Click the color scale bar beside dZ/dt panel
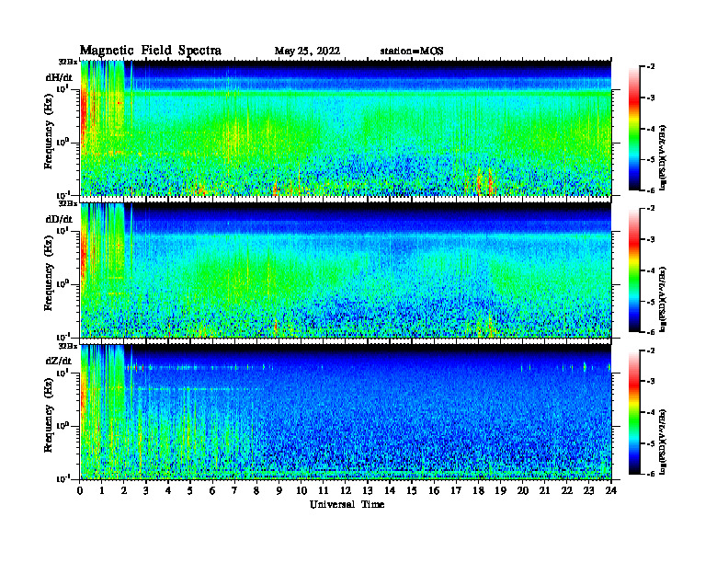The image size is (728, 563). pyautogui.click(x=633, y=412)
